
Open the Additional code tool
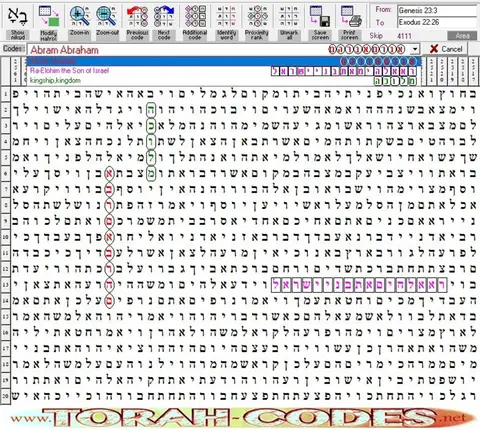point(195,16)
